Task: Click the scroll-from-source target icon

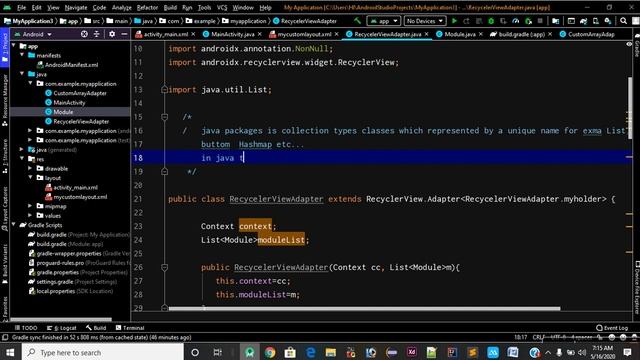Action: (x=84, y=34)
